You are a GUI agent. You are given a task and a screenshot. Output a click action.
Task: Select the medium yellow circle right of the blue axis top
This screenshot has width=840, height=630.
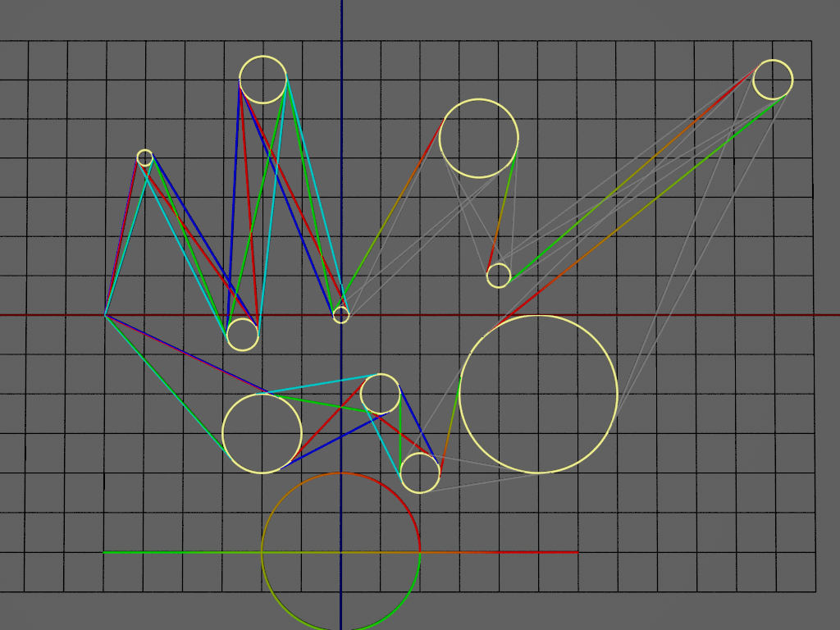pos(479,139)
